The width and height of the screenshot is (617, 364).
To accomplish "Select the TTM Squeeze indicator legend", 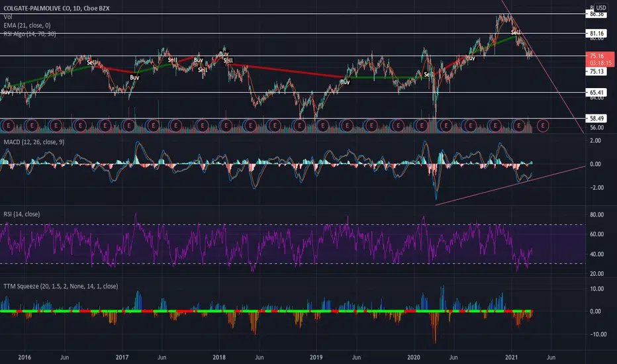I will tap(61, 286).
